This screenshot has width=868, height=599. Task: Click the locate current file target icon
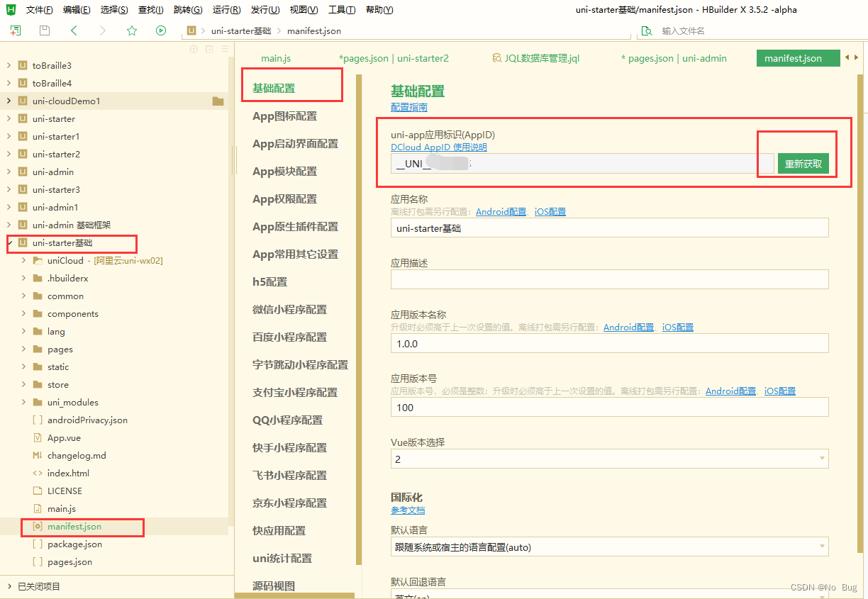click(193, 49)
